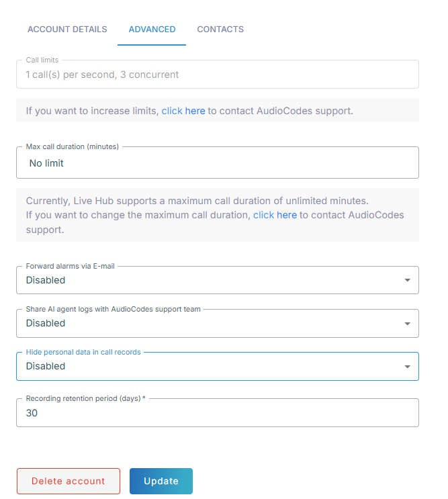Click the link to increase call limits
The height and width of the screenshot is (499, 448).
(183, 111)
